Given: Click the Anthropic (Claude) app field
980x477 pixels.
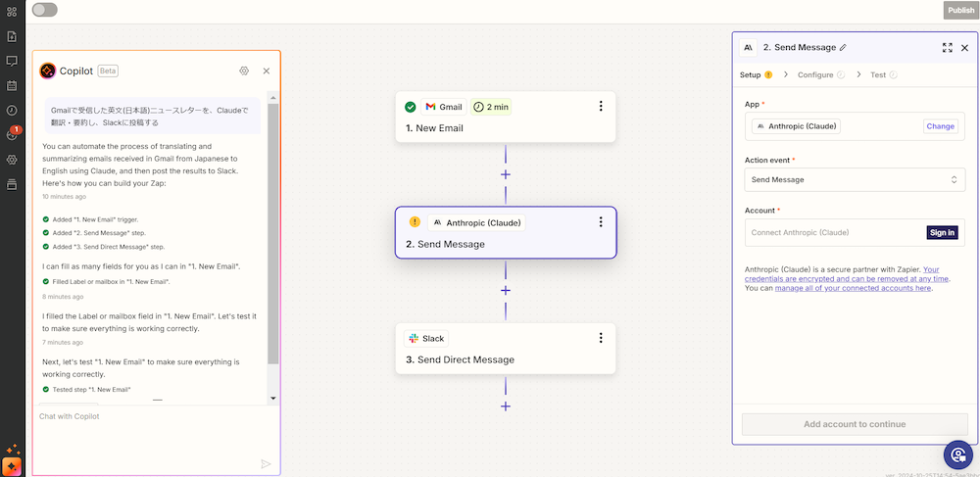Looking at the screenshot, I should point(855,126).
